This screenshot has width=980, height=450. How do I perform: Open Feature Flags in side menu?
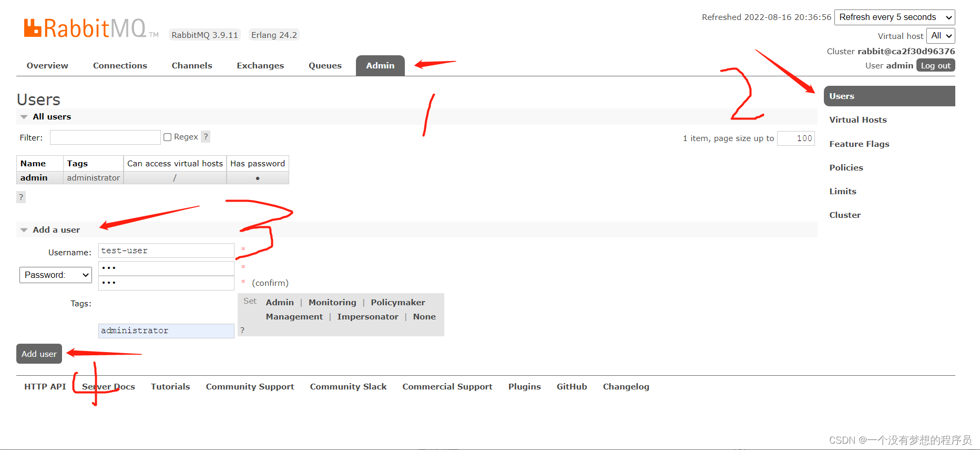tap(859, 144)
